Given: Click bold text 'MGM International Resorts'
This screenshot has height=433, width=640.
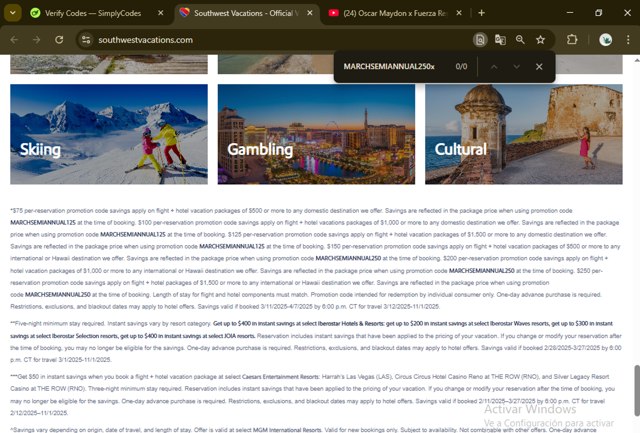Looking at the screenshot, I should pos(287,430).
